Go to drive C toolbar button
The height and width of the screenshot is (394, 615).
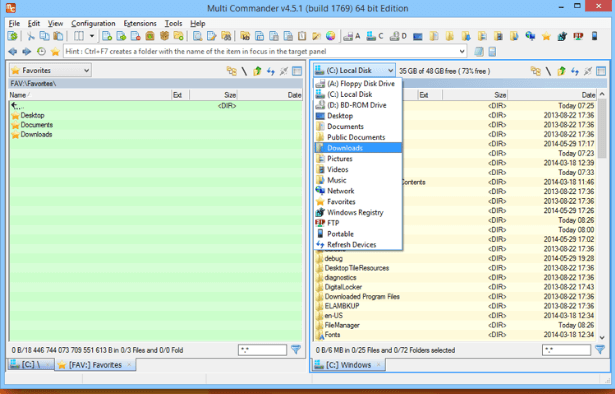375,36
